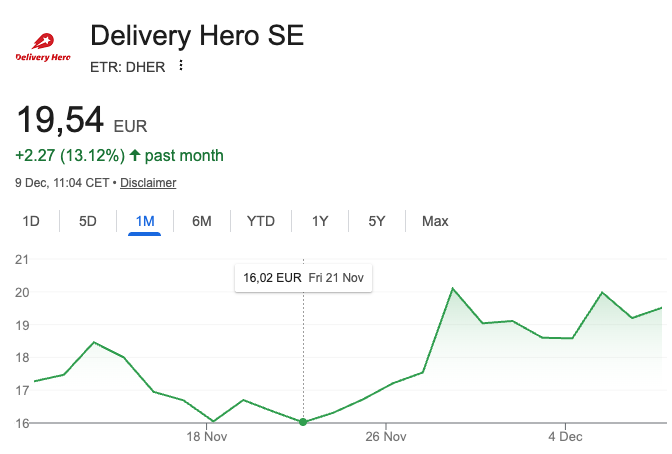Screen dimensions: 672x454
Task: Click the ETR: DHER ticker text
Action: coord(128,67)
